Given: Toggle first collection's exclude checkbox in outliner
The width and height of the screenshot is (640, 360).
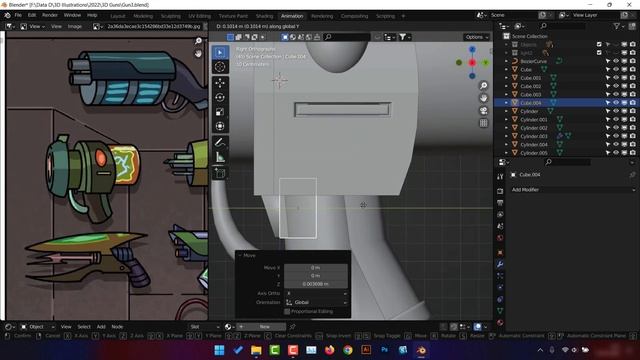Looking at the screenshot, I should [x=599, y=44].
